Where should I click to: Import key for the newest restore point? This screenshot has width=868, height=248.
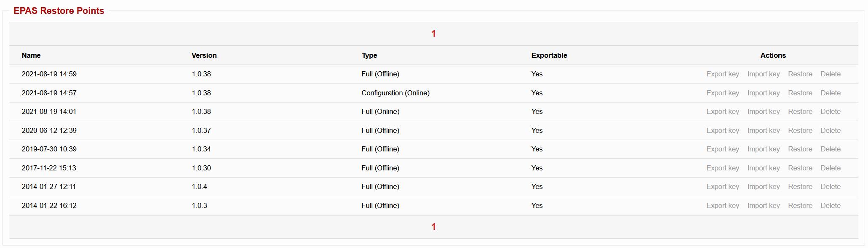[x=764, y=74]
